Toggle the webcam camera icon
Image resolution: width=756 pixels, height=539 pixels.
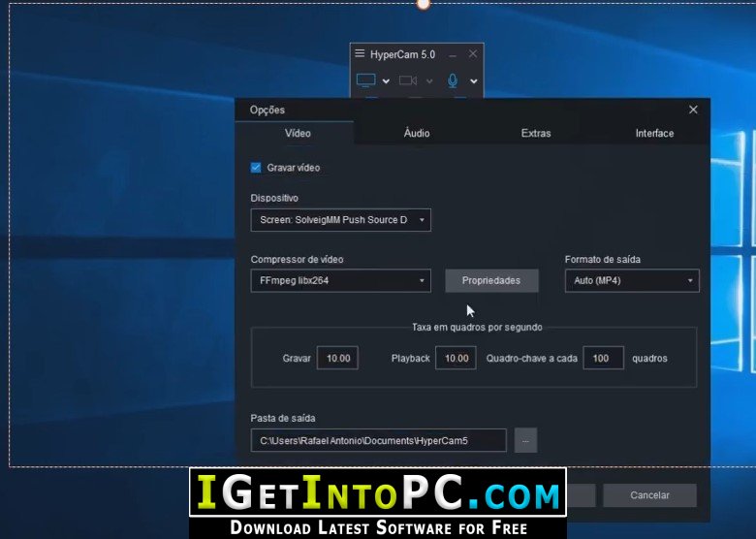(408, 80)
